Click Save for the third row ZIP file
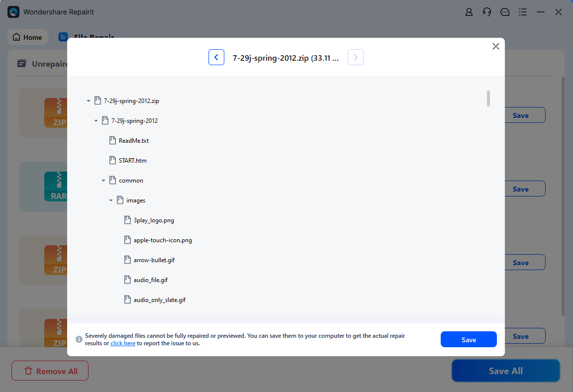 (525, 262)
